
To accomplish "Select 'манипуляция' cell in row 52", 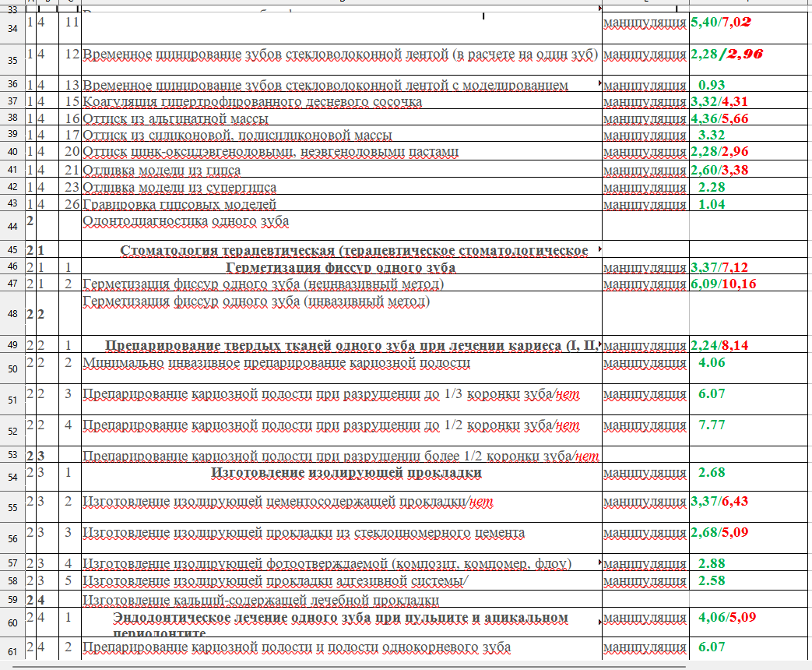I will click(645, 427).
